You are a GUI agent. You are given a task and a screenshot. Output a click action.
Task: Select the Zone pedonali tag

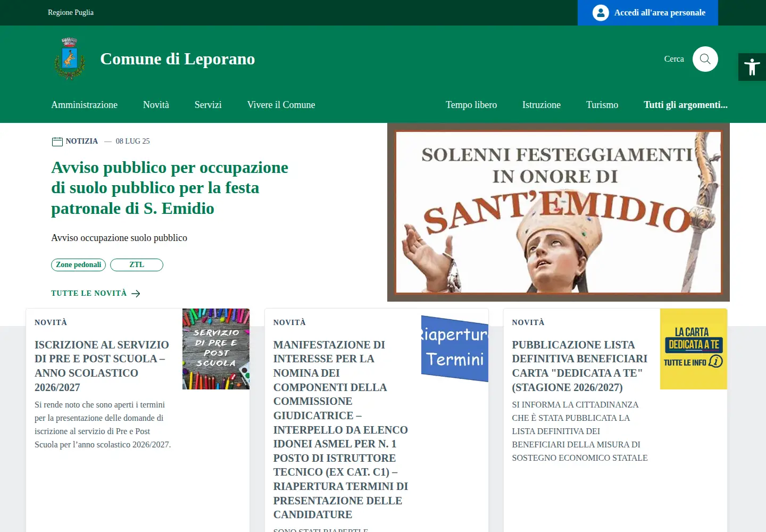79,265
